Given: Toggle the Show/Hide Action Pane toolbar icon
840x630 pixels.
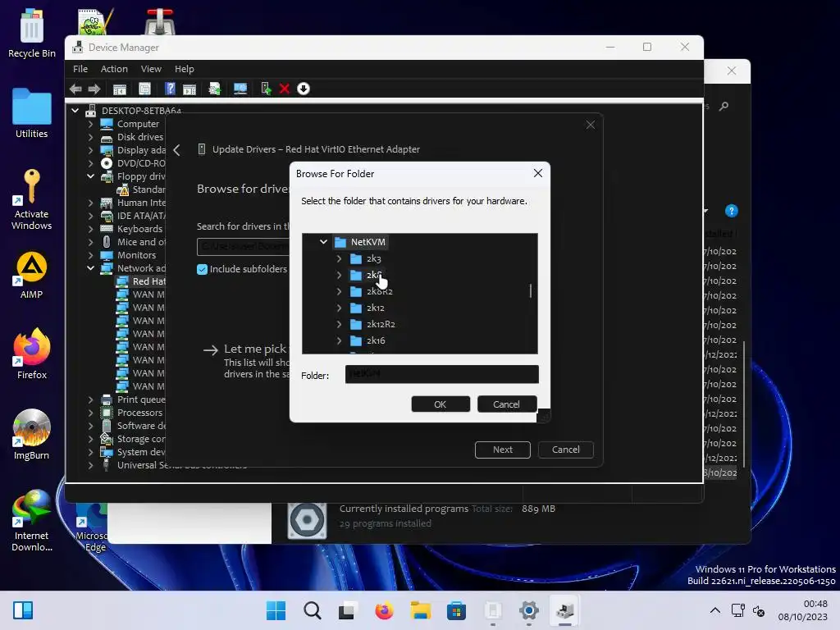Looking at the screenshot, I should click(189, 89).
